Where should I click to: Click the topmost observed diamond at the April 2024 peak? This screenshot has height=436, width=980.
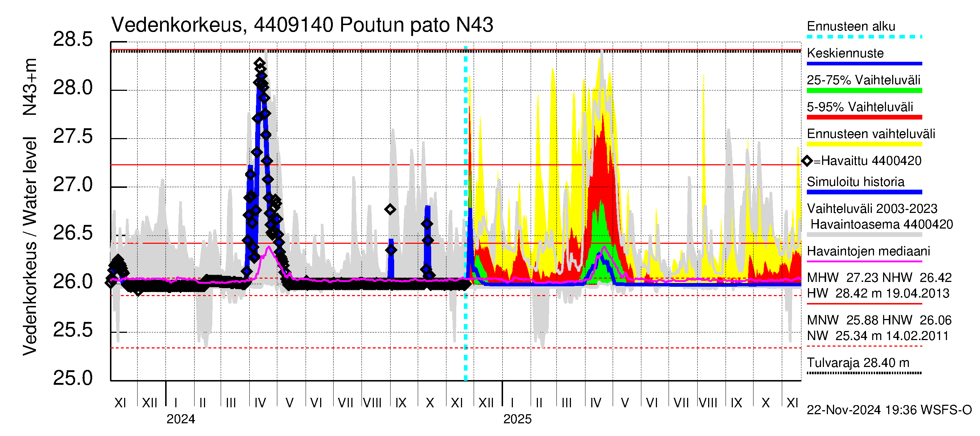point(260,63)
